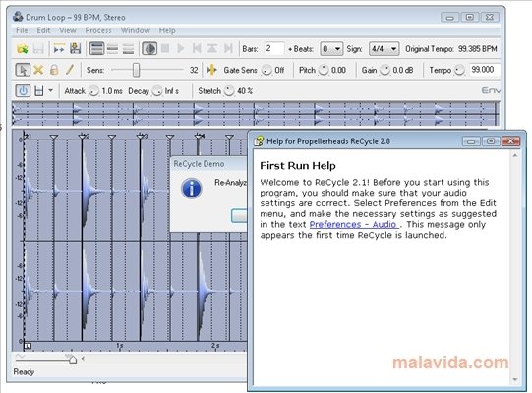The width and height of the screenshot is (532, 393).
Task: Open the Process menu
Action: pyautogui.click(x=98, y=30)
